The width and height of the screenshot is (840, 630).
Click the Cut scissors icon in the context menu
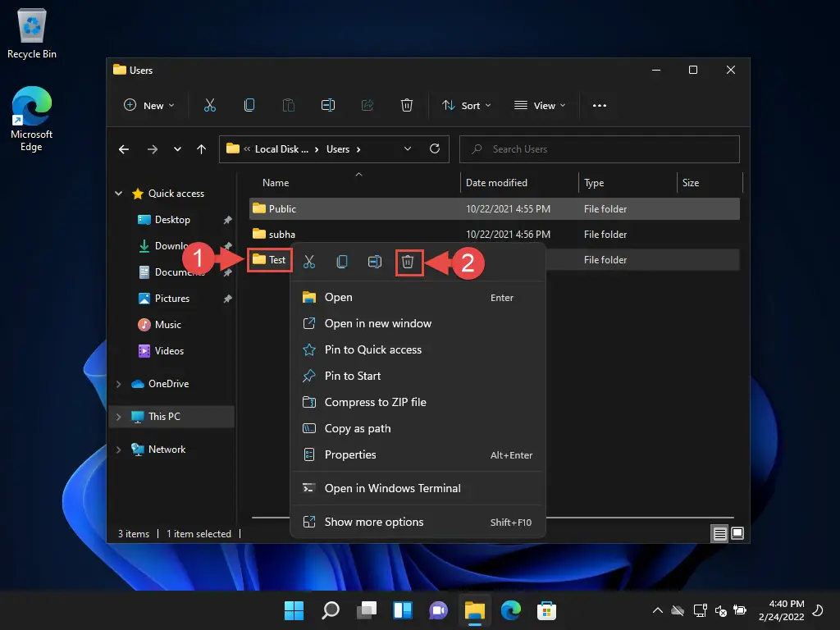click(x=309, y=262)
